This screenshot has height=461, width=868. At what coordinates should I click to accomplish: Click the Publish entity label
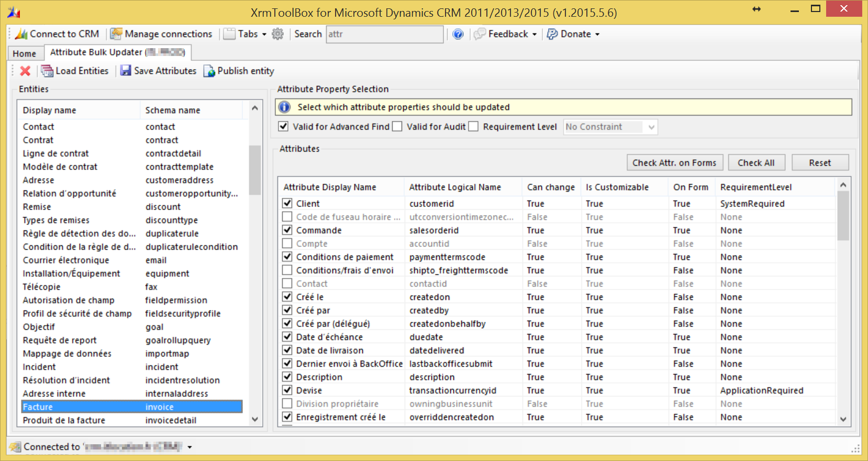tap(246, 71)
